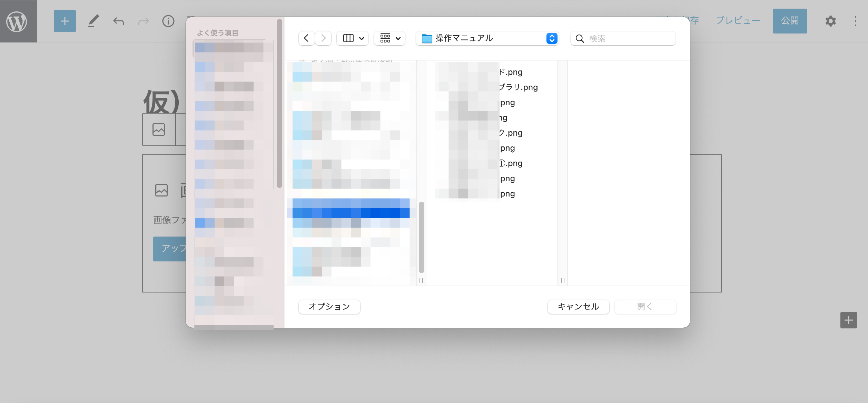Select the file ending in ブラリ.png
Image resolution: width=868 pixels, height=403 pixels.
517,87
